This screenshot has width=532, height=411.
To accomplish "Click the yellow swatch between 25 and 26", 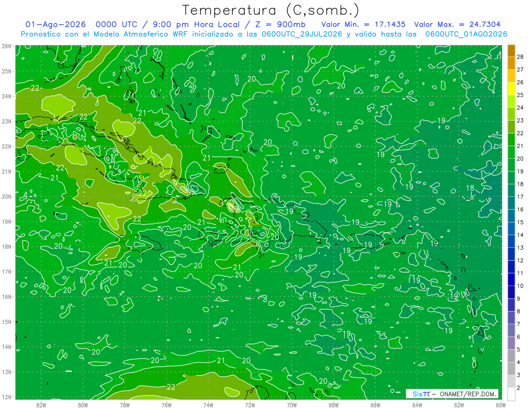I will click(x=511, y=89).
